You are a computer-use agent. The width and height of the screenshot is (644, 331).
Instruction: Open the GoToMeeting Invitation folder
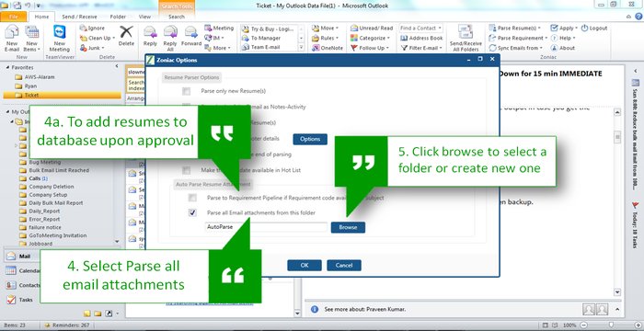click(57, 235)
